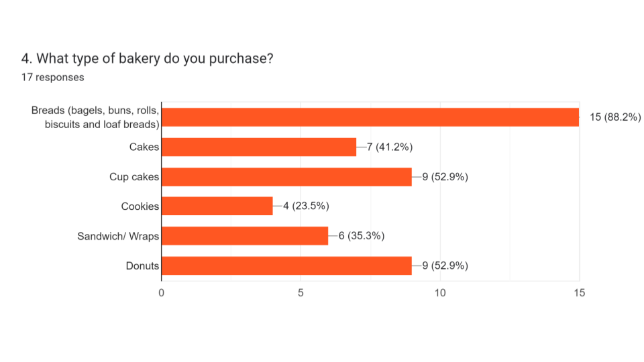644x362 pixels.
Task: Click the '15 (88.2%)' data label
Action: [615, 117]
